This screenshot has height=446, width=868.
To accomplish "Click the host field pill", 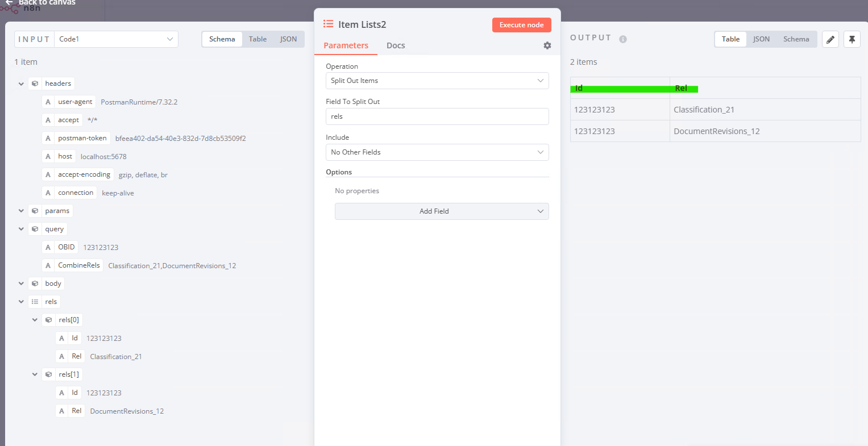I will pyautogui.click(x=59, y=156).
